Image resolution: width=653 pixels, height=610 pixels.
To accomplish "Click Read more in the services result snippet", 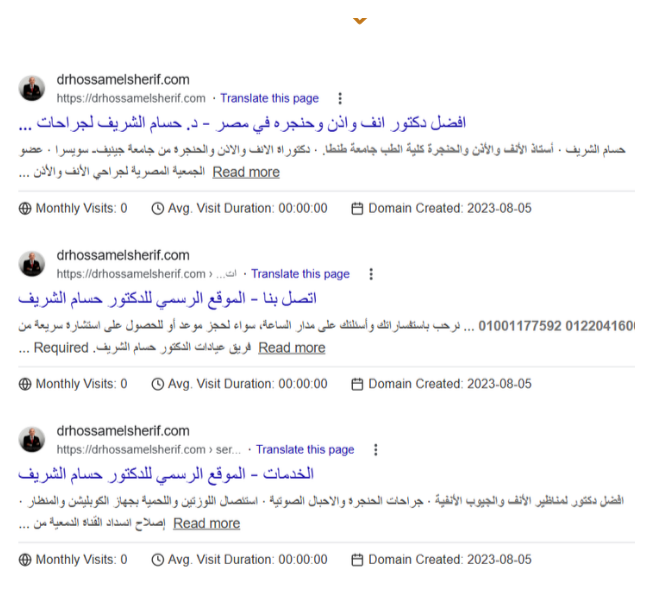I will click(x=207, y=523).
